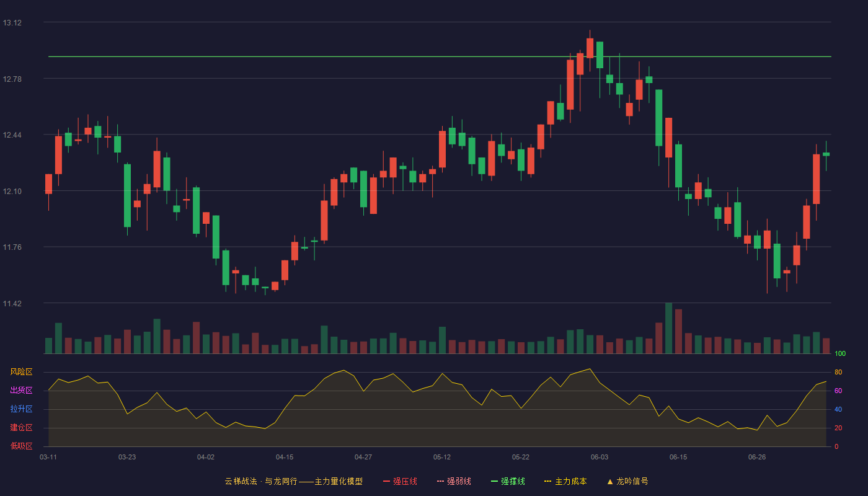
Task: Click the 80 indicator axis value
Action: pos(838,373)
